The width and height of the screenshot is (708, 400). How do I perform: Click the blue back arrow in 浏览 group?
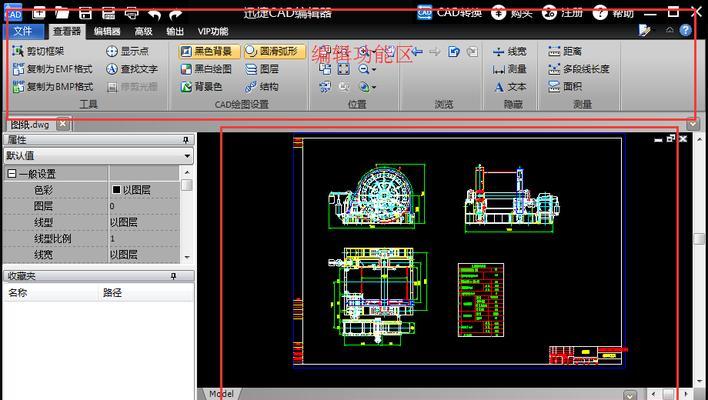(x=417, y=51)
